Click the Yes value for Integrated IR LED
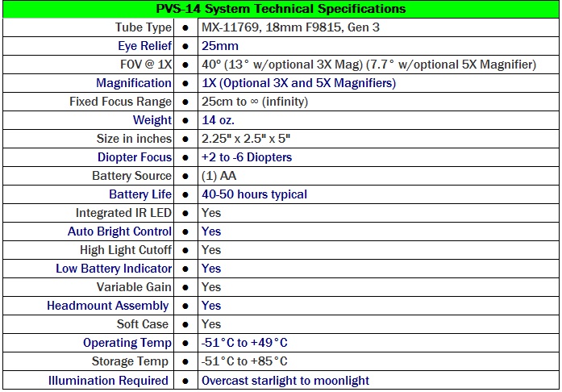562x392 pixels. [211, 213]
